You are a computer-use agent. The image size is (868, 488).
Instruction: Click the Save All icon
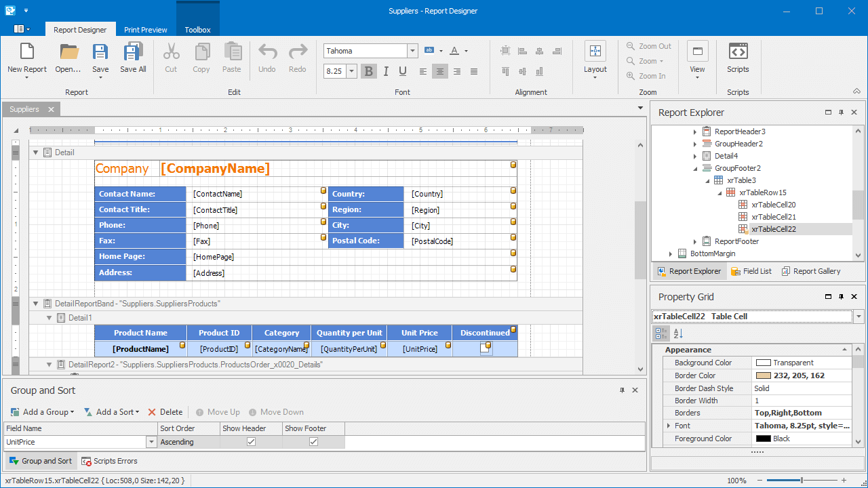[x=133, y=52]
